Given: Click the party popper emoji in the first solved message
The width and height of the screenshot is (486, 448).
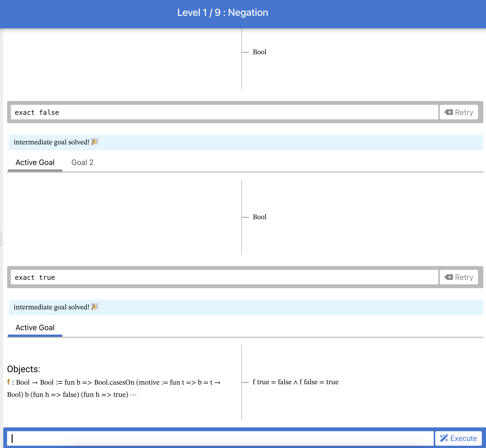Looking at the screenshot, I should (x=95, y=142).
